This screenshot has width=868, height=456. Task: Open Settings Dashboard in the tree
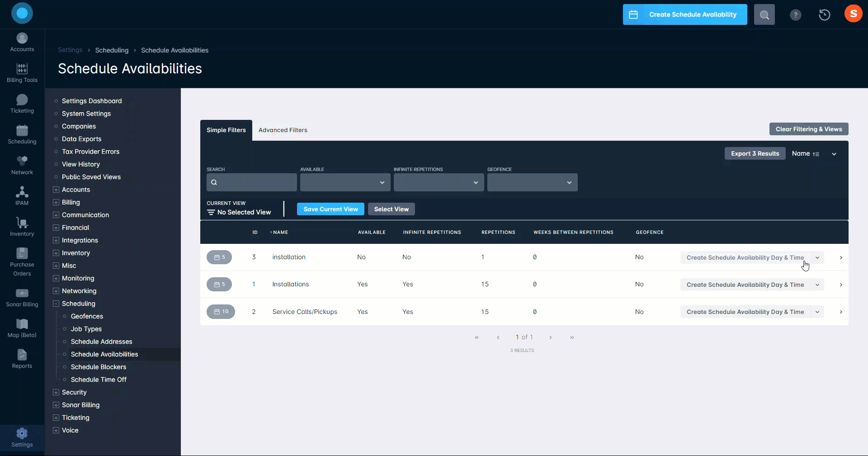pos(92,101)
